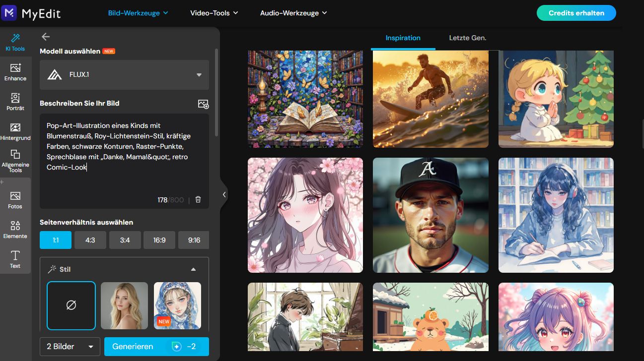Screen dimensions: 644x361
Task: Open KI Tools in sidebar
Action: [15, 42]
